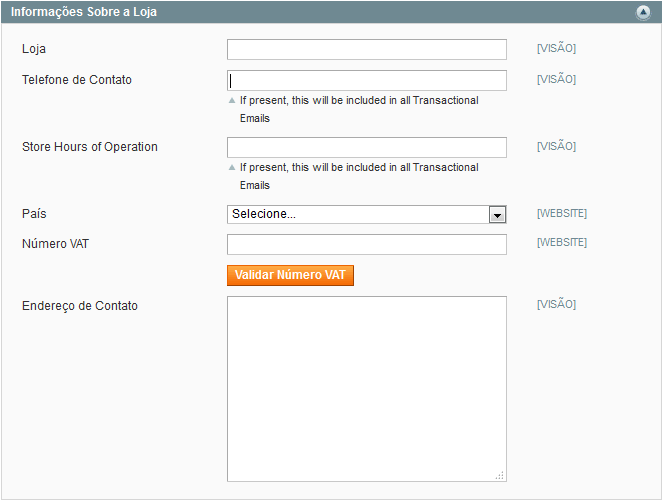Click the Endereço de Contato label

click(x=80, y=306)
